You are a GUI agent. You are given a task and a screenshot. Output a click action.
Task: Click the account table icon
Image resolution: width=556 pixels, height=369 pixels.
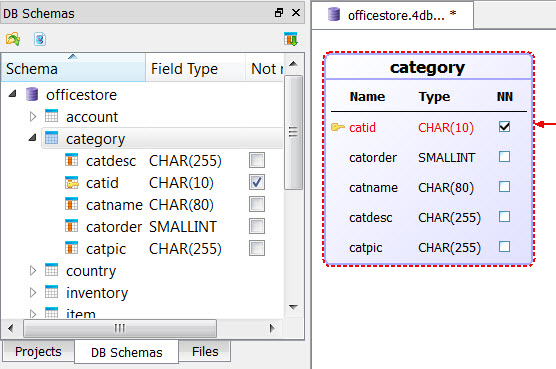(x=51, y=116)
